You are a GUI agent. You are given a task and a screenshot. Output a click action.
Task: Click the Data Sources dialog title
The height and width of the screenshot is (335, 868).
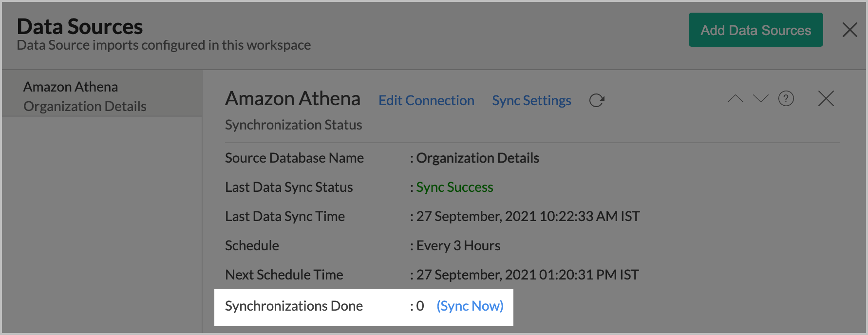click(80, 27)
